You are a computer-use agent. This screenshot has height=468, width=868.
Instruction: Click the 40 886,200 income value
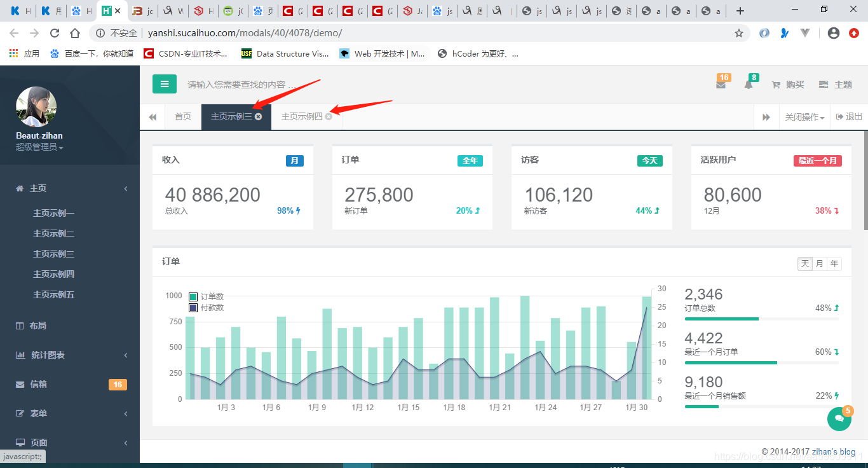(213, 195)
